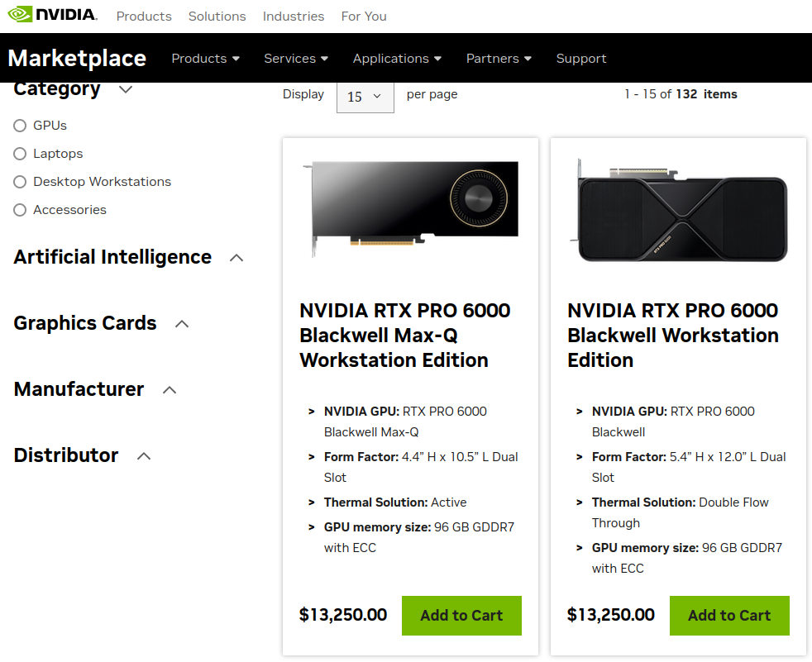The image size is (812, 662).
Task: Open Max-Q Workstation Edition product image
Action: click(x=410, y=209)
